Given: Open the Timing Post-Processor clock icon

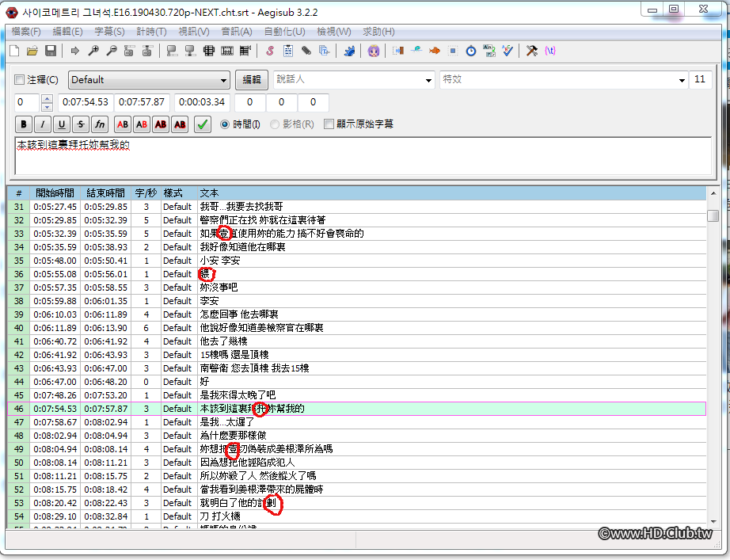Looking at the screenshot, I should click(471, 51).
